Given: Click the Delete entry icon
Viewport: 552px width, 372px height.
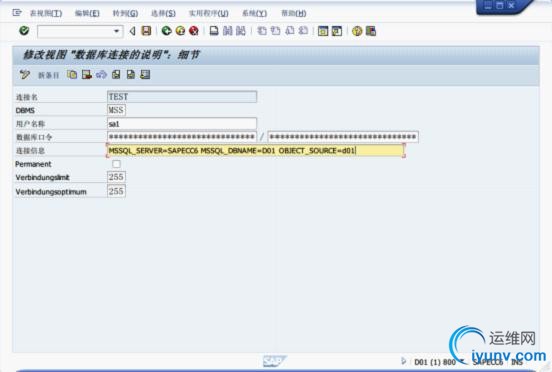Looking at the screenshot, I should tap(87, 75).
